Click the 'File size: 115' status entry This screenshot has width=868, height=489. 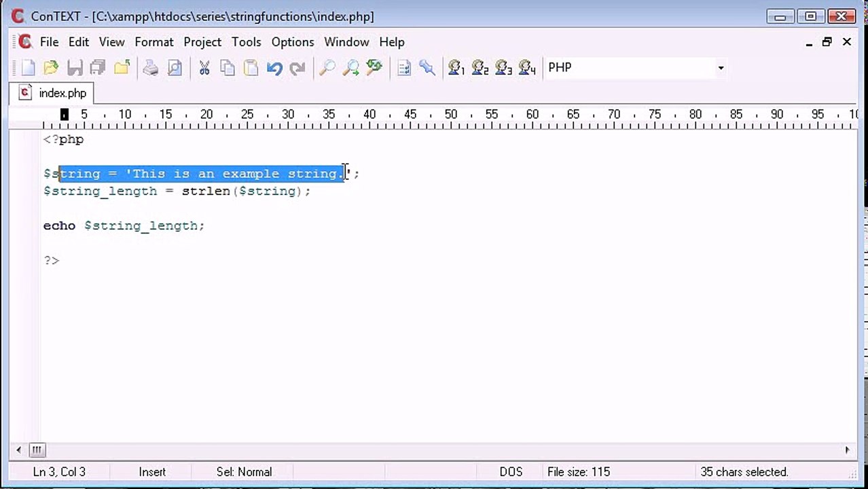(579, 472)
